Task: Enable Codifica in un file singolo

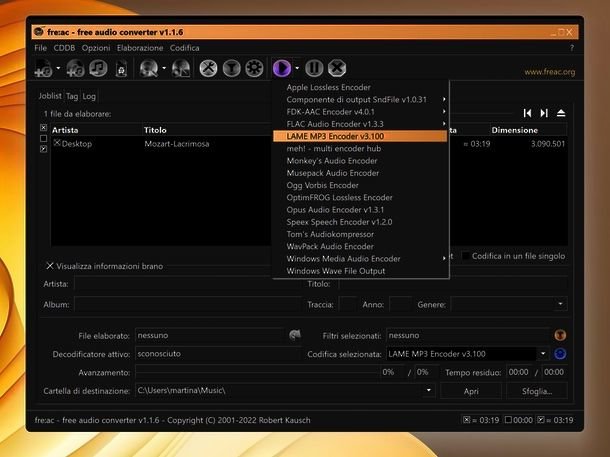Action: click(465, 256)
